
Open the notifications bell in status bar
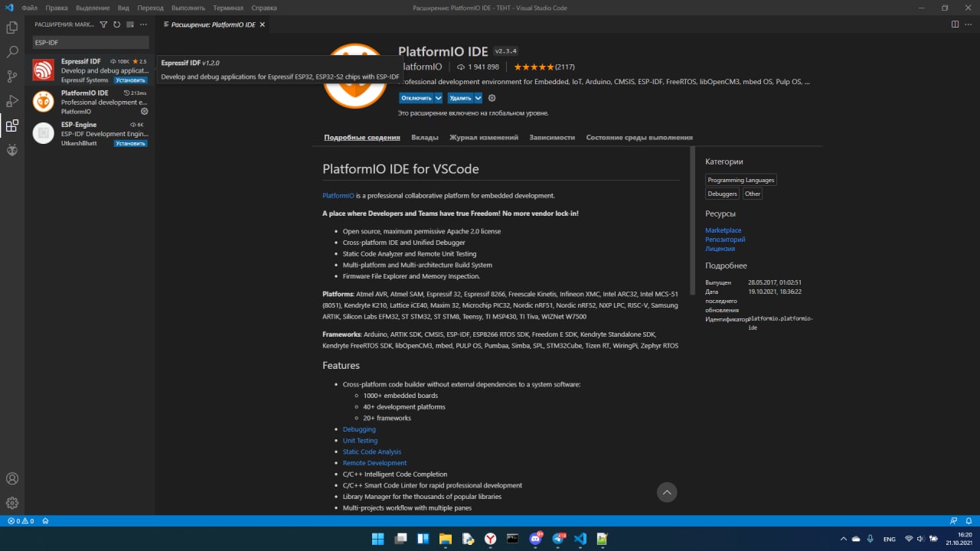[969, 521]
